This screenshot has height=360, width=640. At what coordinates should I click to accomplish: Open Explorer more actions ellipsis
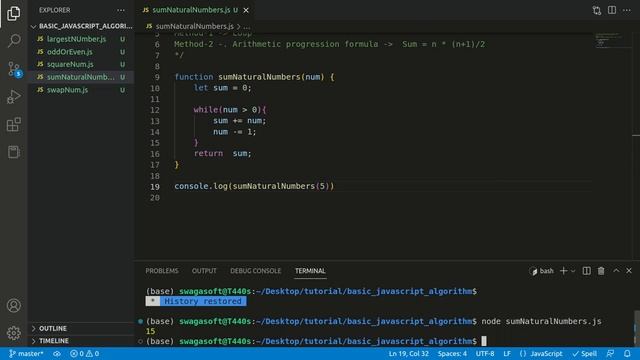tap(121, 10)
